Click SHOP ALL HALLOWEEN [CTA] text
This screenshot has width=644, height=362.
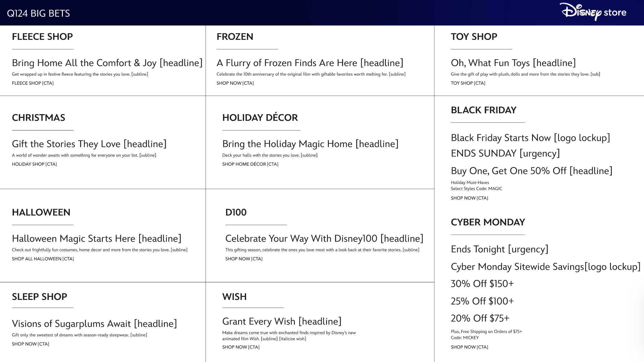click(x=43, y=259)
